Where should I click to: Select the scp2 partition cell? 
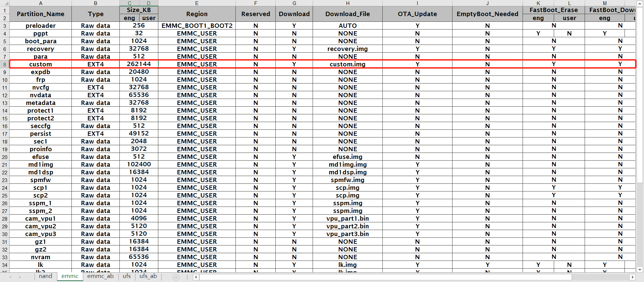click(x=41, y=195)
